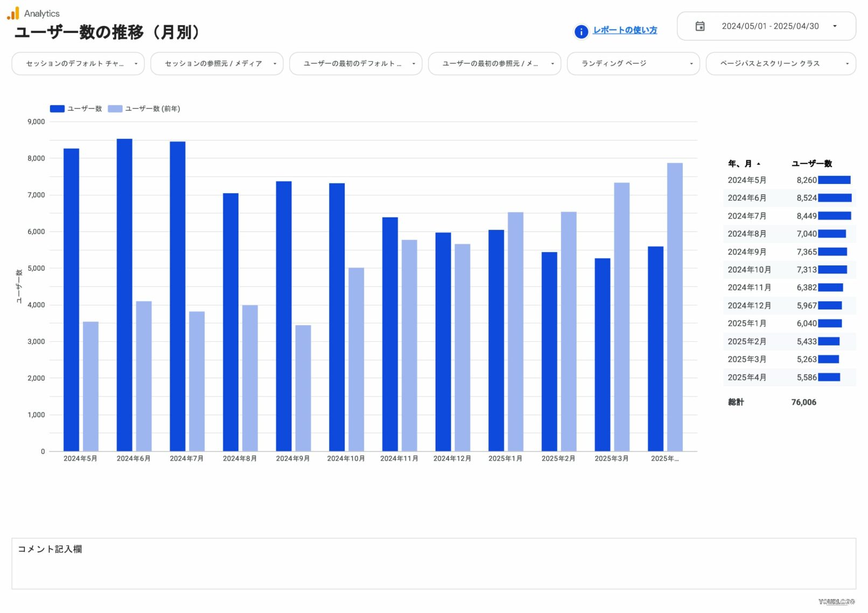
Task: Open the ランディング ページ filter dropdown
Action: [633, 64]
